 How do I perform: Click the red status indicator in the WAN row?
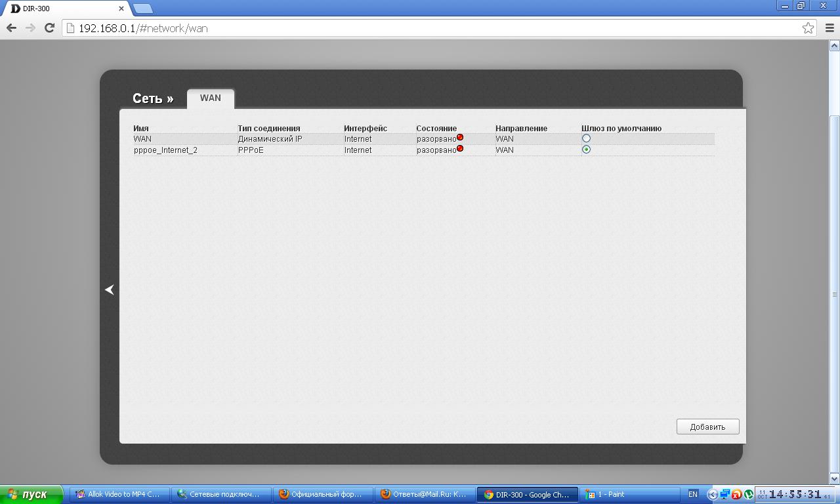460,137
